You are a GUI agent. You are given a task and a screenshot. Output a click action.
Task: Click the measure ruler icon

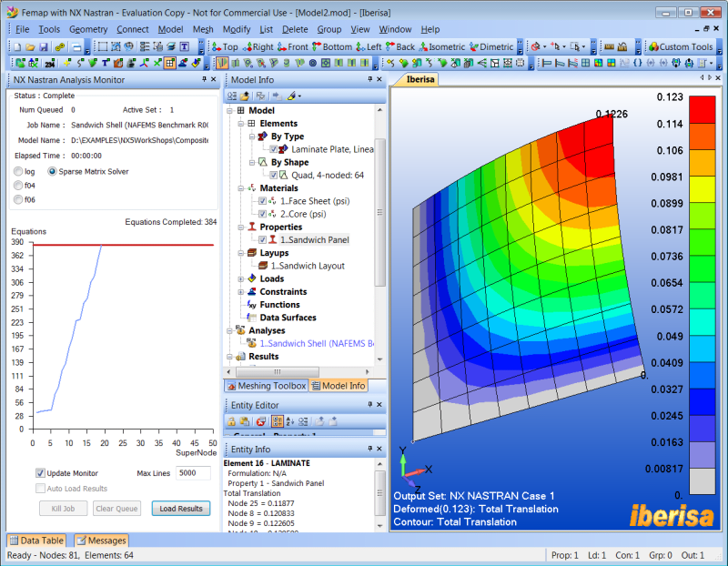click(x=609, y=47)
